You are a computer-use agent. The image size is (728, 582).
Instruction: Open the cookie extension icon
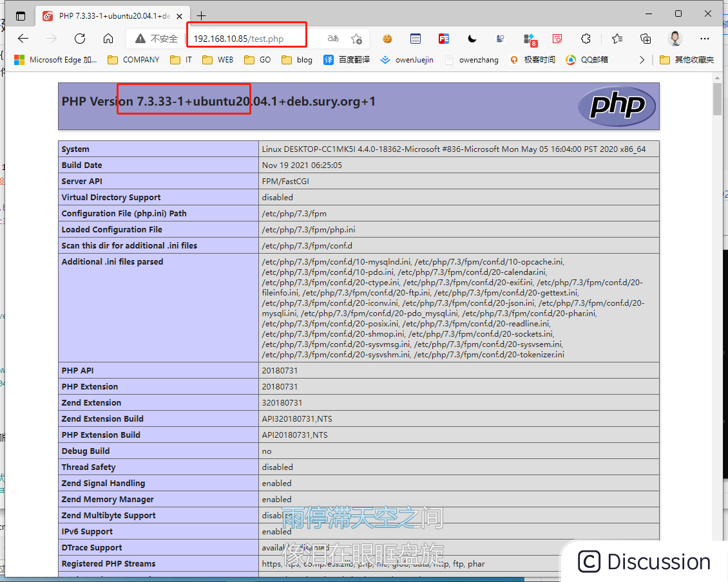[387, 39]
